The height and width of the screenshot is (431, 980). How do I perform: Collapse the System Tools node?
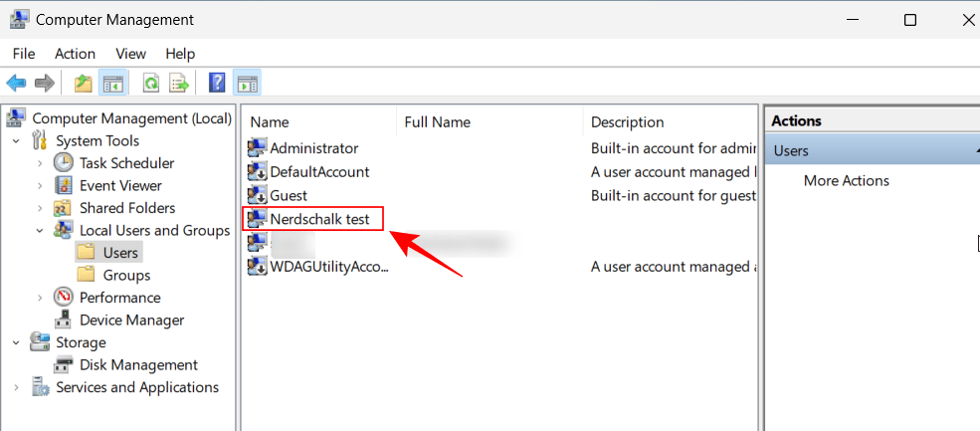click(17, 141)
